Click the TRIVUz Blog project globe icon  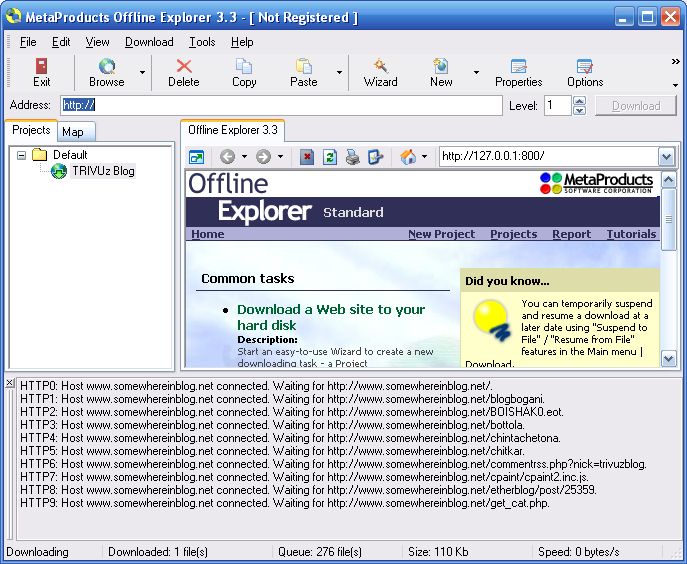pyautogui.click(x=59, y=171)
